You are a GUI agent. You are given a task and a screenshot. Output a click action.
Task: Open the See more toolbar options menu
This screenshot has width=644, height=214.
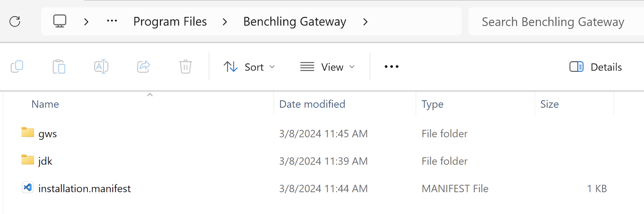pos(391,67)
